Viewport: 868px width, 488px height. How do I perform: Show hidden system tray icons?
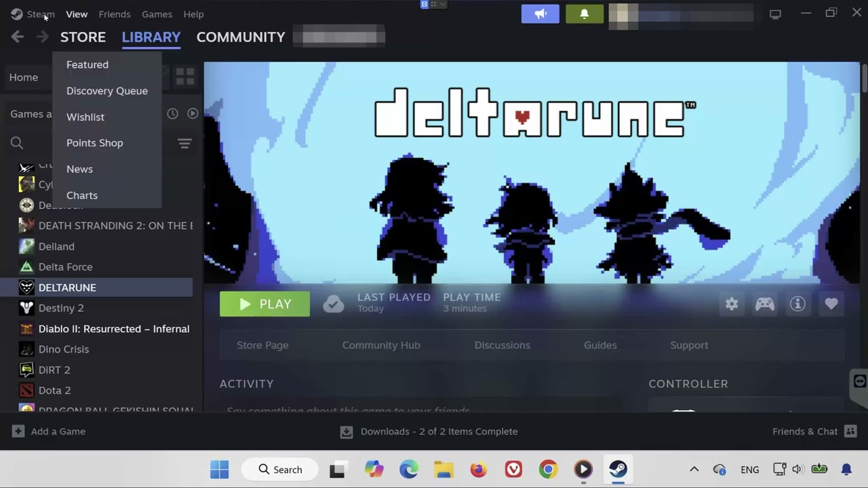point(694,470)
